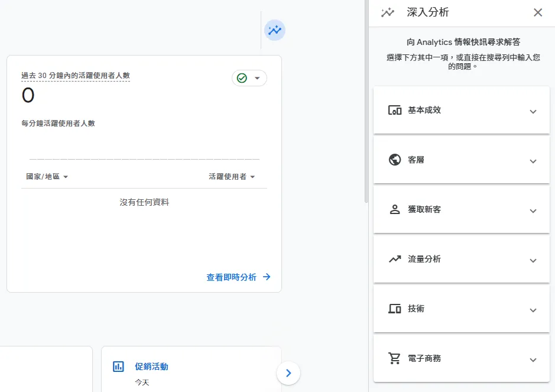The image size is (555, 392).
Task: Click the devices icon beside 技術
Action: pyautogui.click(x=395, y=309)
